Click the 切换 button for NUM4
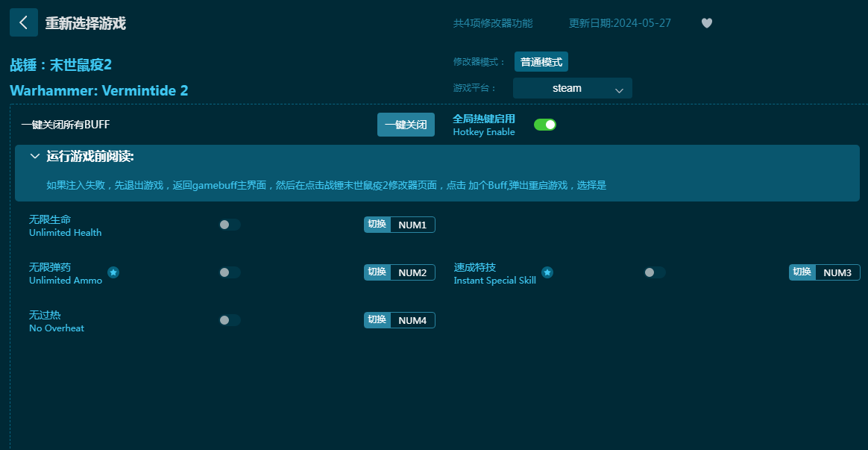Screen dimensions: 868x450 pos(377,319)
